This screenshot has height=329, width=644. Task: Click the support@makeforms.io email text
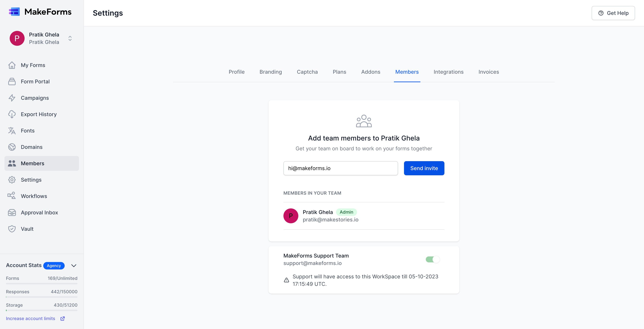tap(312, 263)
